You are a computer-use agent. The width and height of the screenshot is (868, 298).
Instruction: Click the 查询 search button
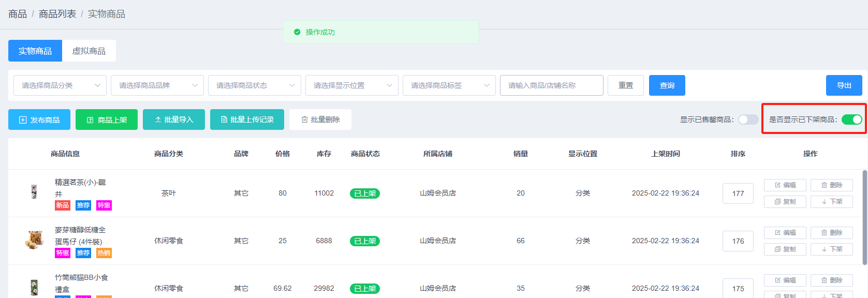pyautogui.click(x=667, y=85)
